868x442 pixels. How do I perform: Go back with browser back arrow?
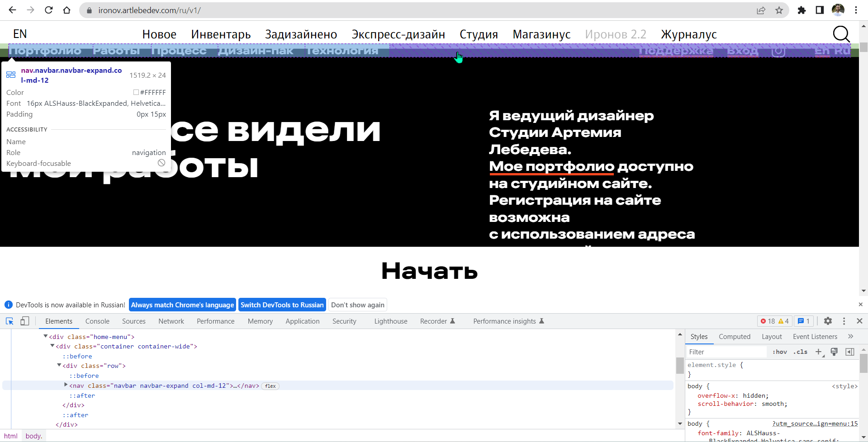12,10
